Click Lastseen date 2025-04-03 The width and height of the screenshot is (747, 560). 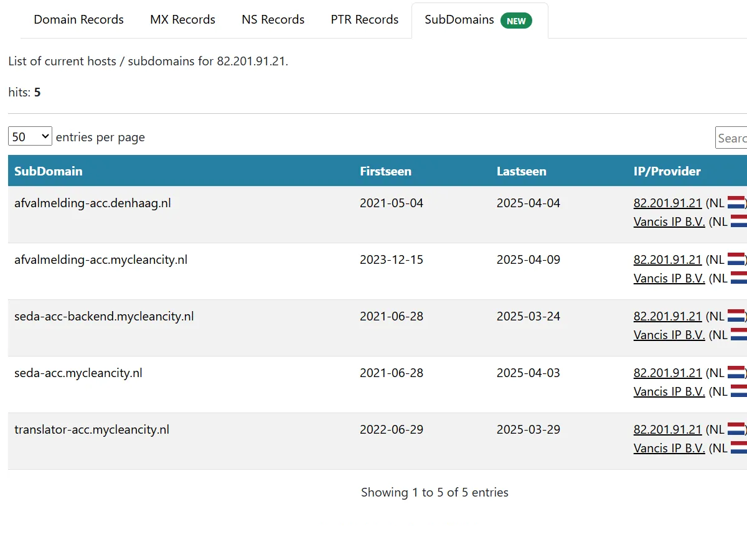[x=529, y=373]
